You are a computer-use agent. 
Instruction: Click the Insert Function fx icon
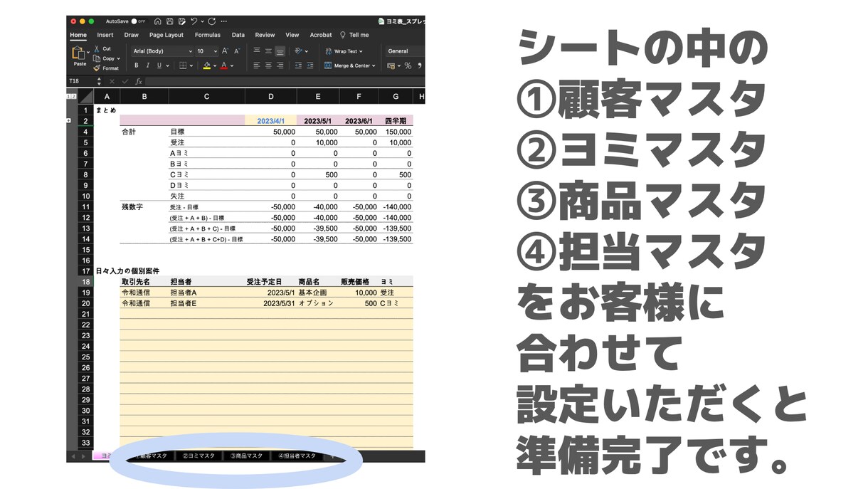point(139,81)
